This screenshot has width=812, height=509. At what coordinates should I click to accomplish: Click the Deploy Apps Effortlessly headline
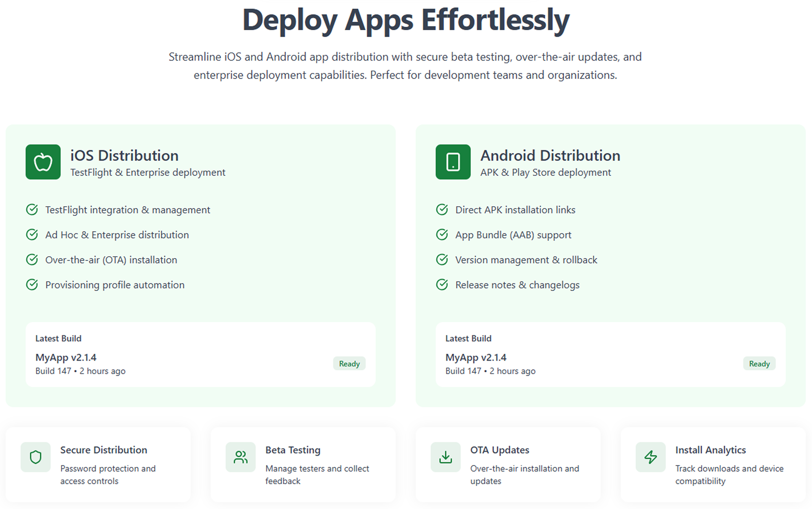pos(406,20)
